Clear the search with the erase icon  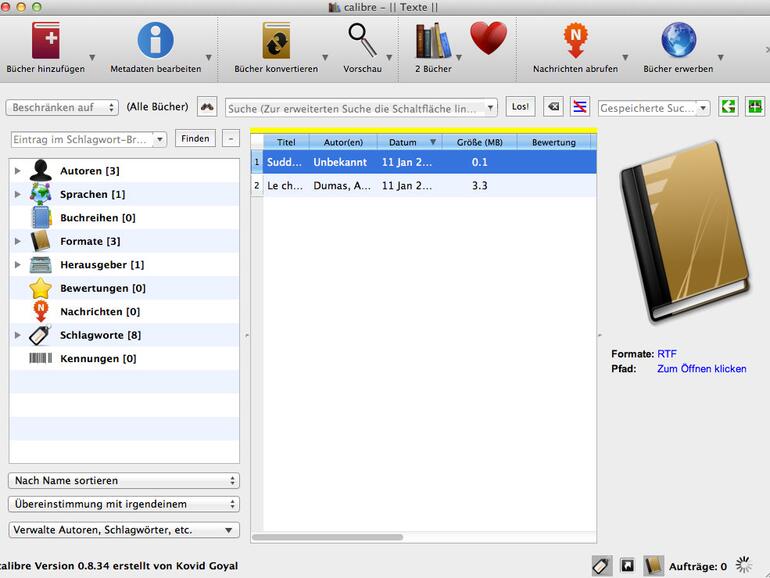point(553,107)
